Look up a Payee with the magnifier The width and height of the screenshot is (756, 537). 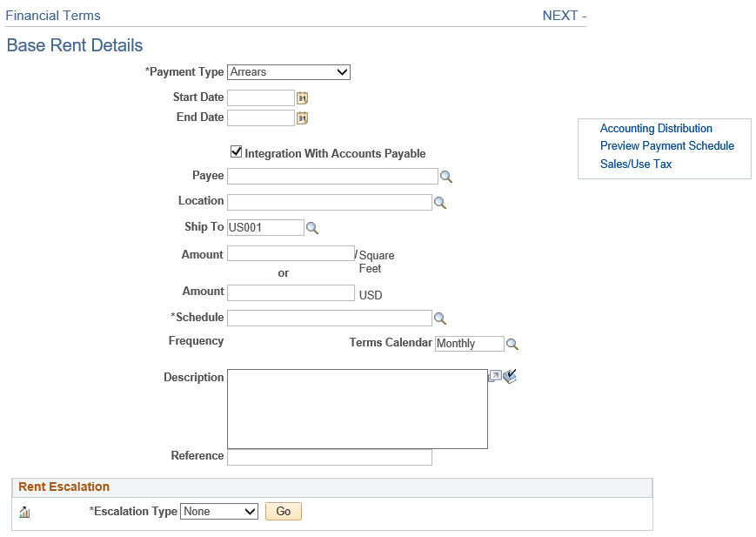click(x=446, y=176)
